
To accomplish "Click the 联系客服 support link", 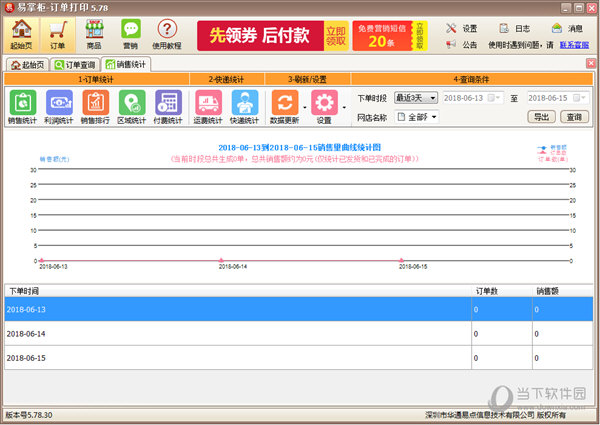I will click(x=574, y=45).
